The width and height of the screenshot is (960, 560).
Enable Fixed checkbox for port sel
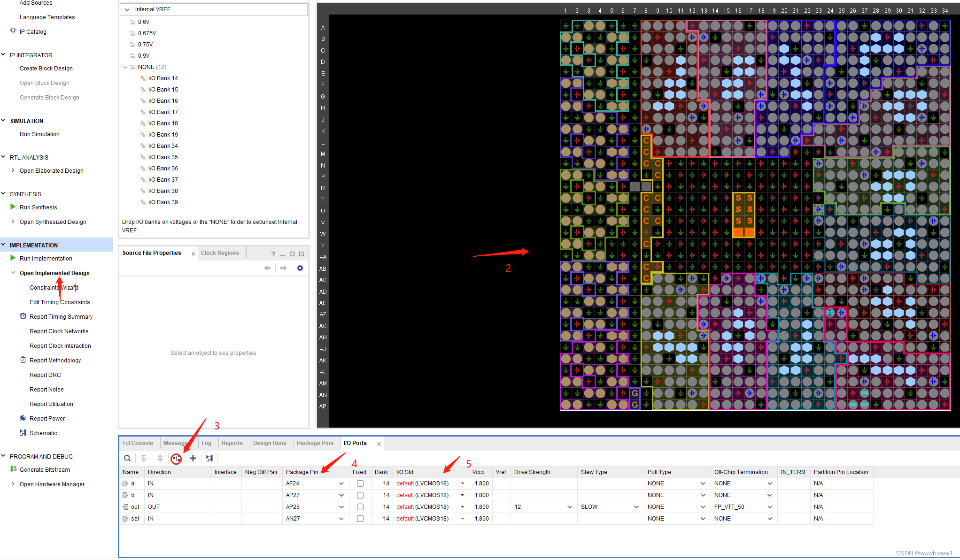360,519
